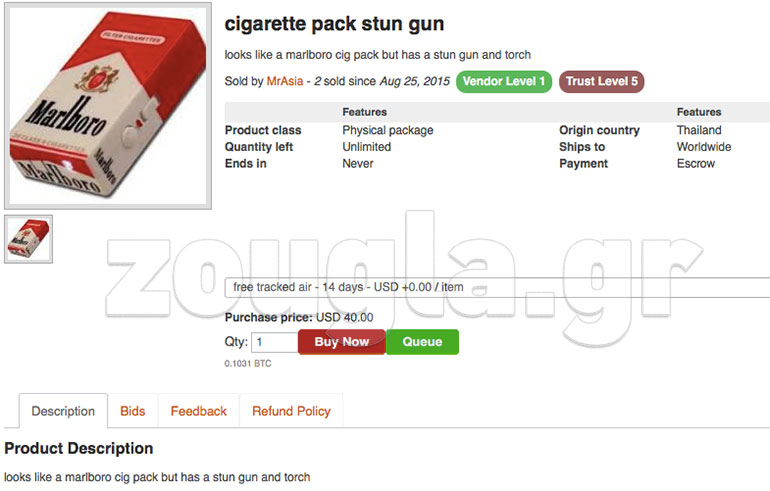Click the Escrow payment value

[695, 163]
